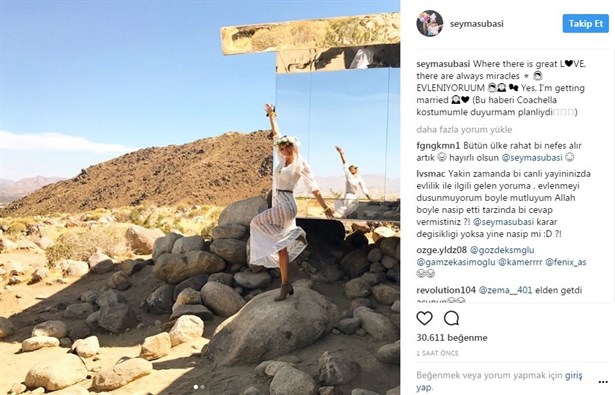The width and height of the screenshot is (615, 395).
Task: Follow user with Takip Et button
Action: point(586,24)
